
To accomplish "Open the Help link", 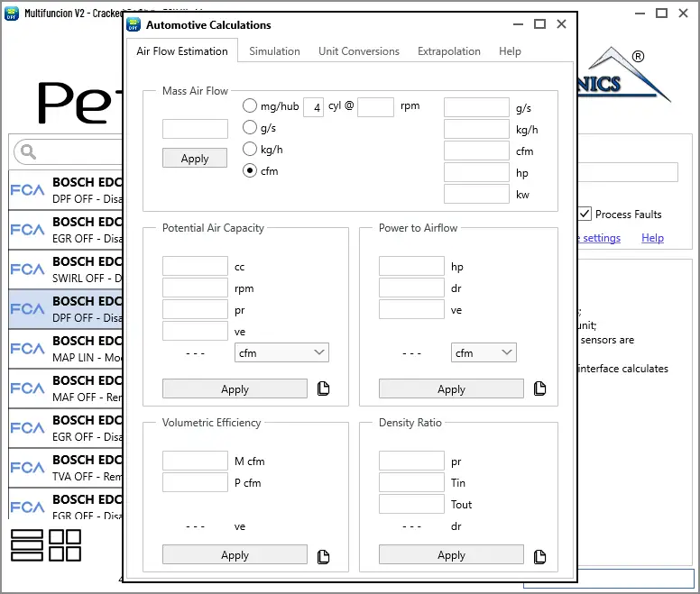I will [652, 238].
